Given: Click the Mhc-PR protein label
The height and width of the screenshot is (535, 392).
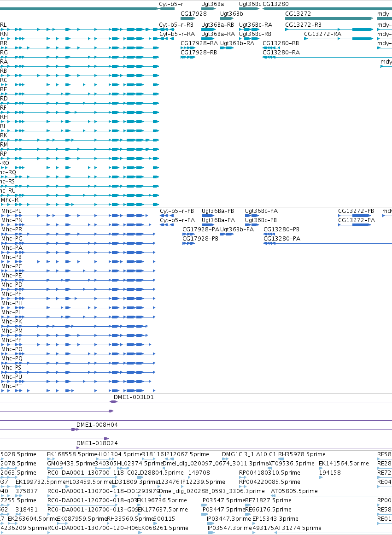Looking at the screenshot, I should 12,229.
